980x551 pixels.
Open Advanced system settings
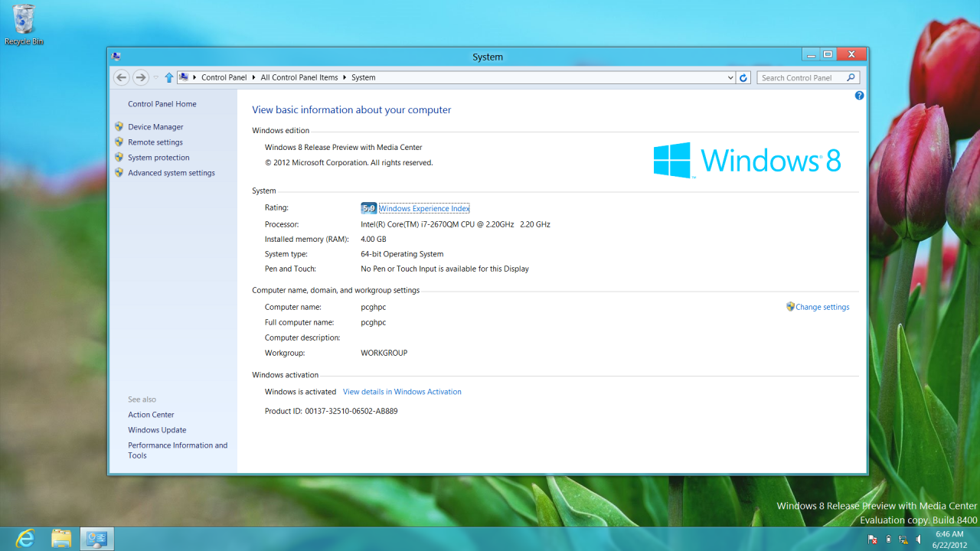(171, 173)
